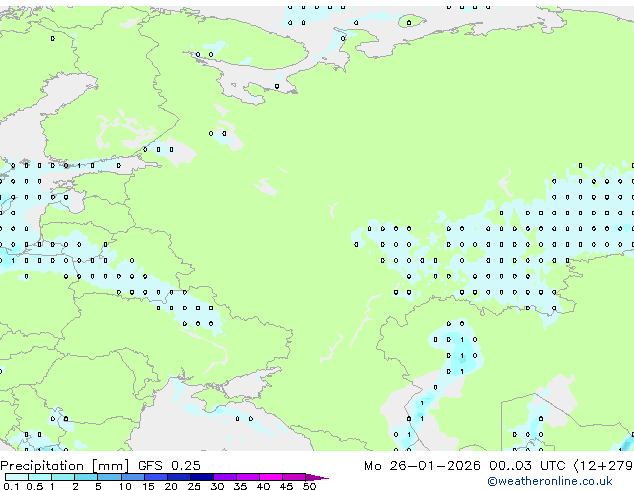Pick the 20–25 mm dark blue legend swatch
The image size is (634, 490).
pos(179,477)
